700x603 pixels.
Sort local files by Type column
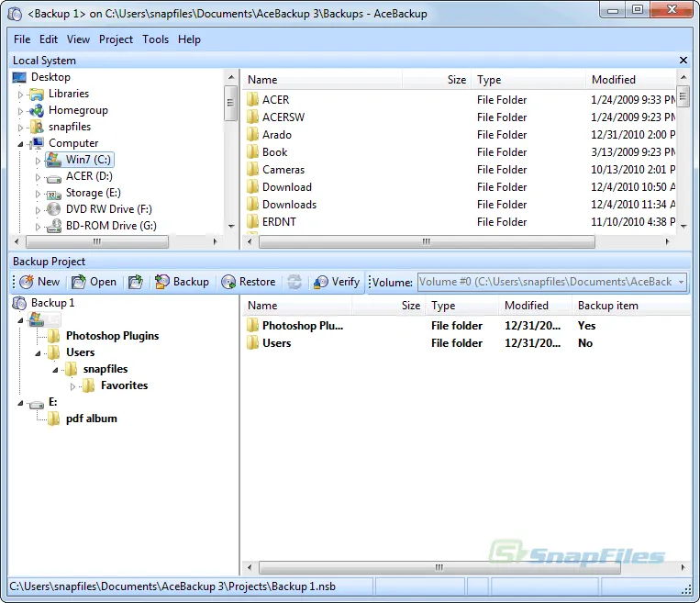point(528,80)
